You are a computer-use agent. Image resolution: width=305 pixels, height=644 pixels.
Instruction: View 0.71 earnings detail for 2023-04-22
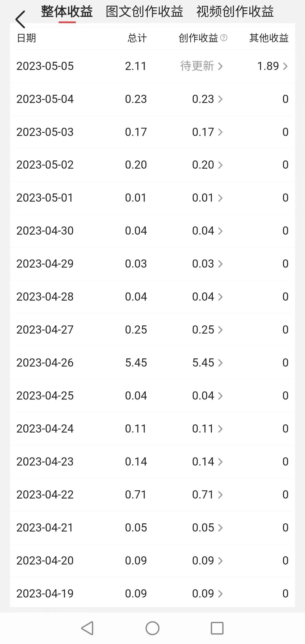click(207, 495)
